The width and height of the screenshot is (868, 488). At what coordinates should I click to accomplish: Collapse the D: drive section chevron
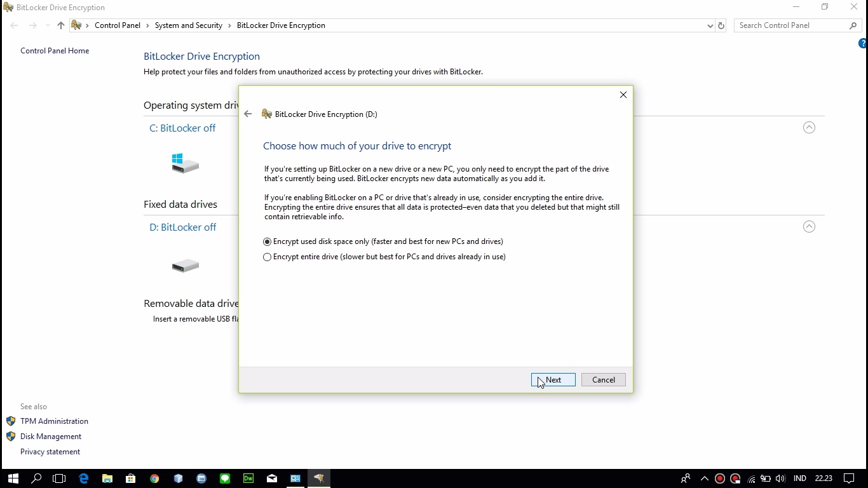(809, 227)
